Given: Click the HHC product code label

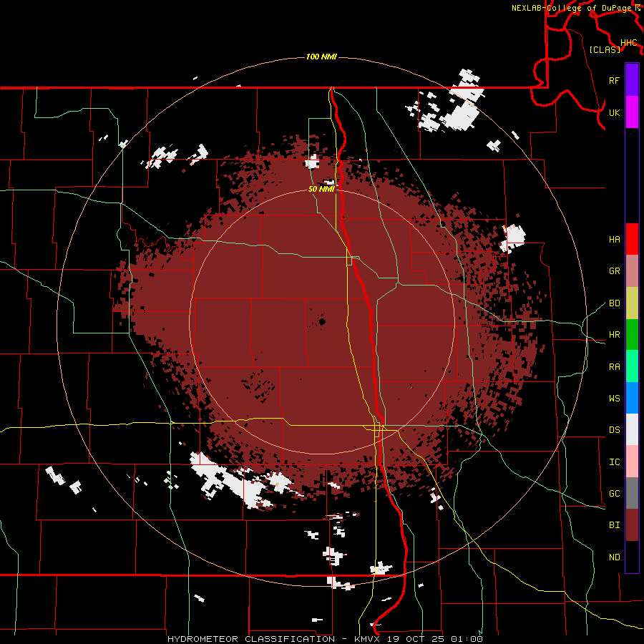Looking at the screenshot, I should (628, 43).
